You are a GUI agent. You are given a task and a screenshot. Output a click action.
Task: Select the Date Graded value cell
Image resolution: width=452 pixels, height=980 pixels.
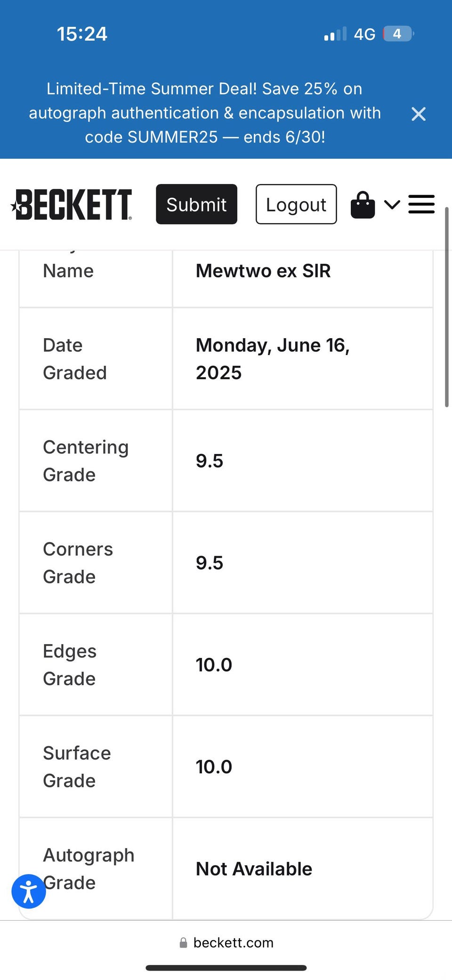tap(303, 359)
